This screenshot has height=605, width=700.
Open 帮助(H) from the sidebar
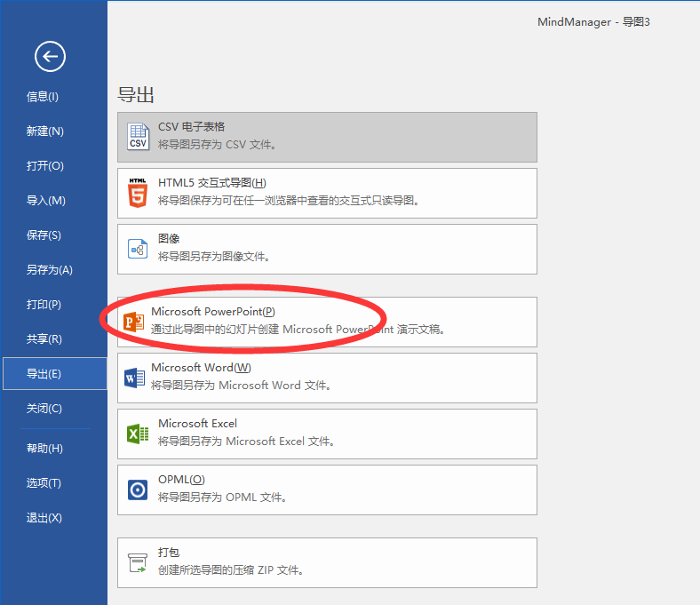[x=44, y=449]
